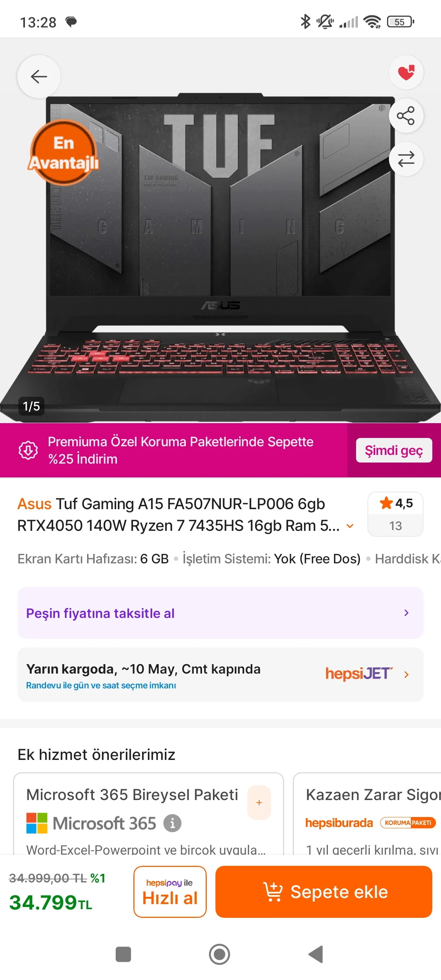The image size is (441, 980).
Task: Open Randevu ile gün ve saat seçme link
Action: pyautogui.click(x=101, y=685)
